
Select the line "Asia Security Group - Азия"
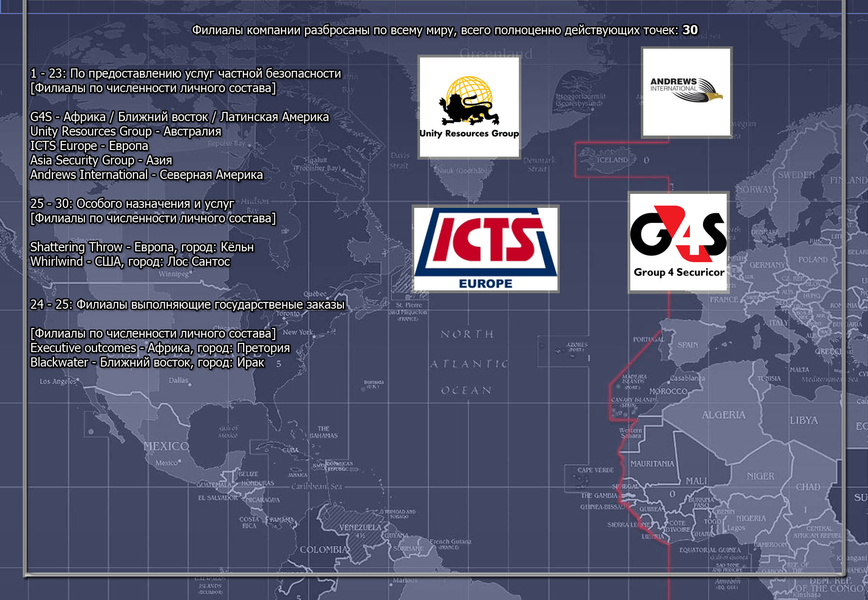point(101,160)
